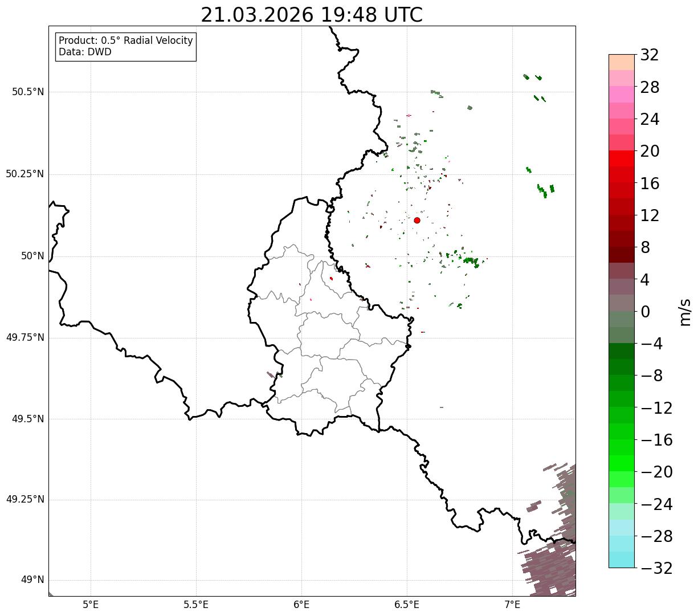Select the 49.25°N latitude label
The height and width of the screenshot is (616, 698).
click(x=25, y=499)
